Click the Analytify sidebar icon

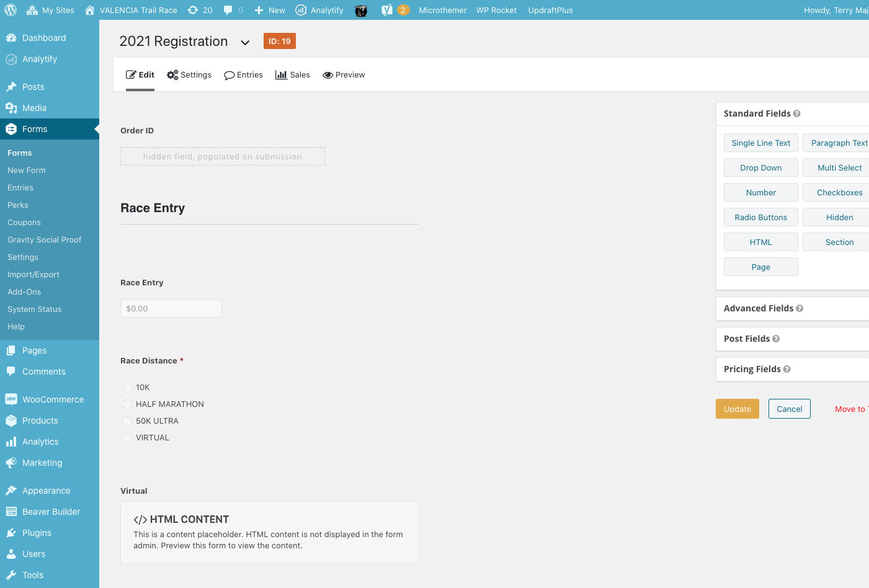11,59
